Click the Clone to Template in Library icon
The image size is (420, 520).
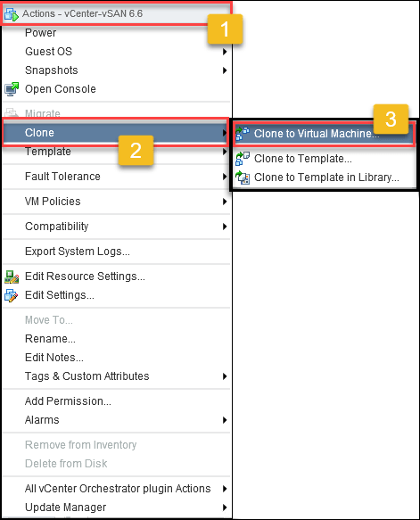click(x=243, y=177)
